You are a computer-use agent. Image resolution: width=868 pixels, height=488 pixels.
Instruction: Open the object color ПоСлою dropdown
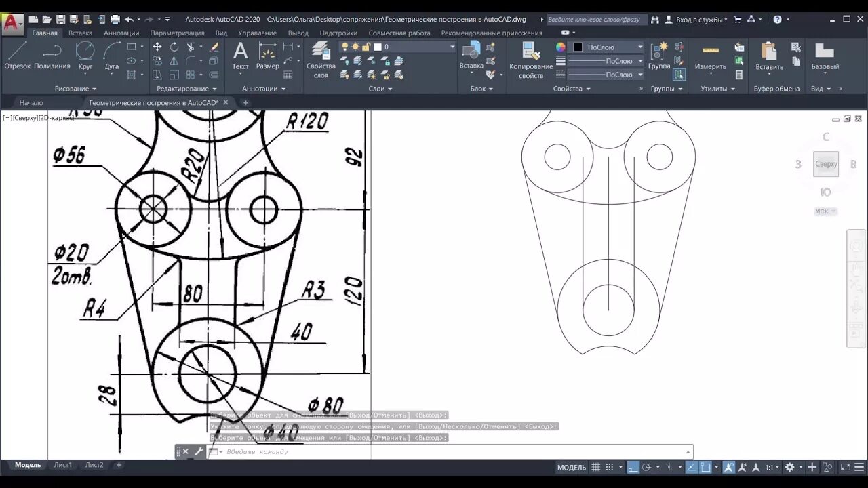pyautogui.click(x=640, y=47)
